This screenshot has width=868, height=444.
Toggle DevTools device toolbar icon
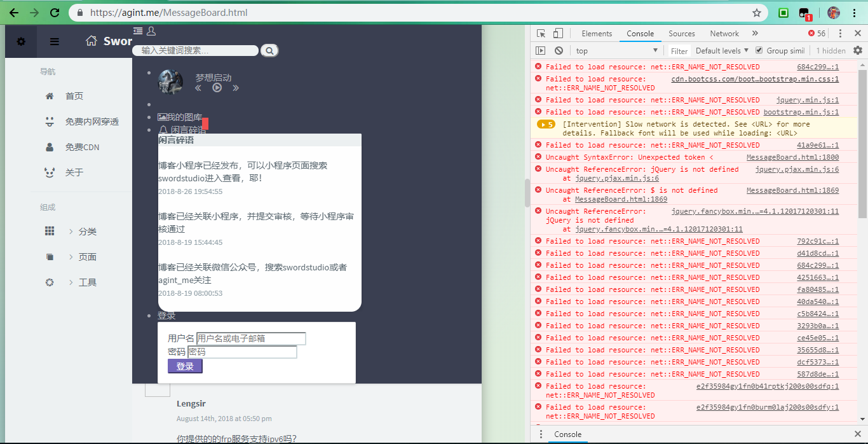coord(558,34)
